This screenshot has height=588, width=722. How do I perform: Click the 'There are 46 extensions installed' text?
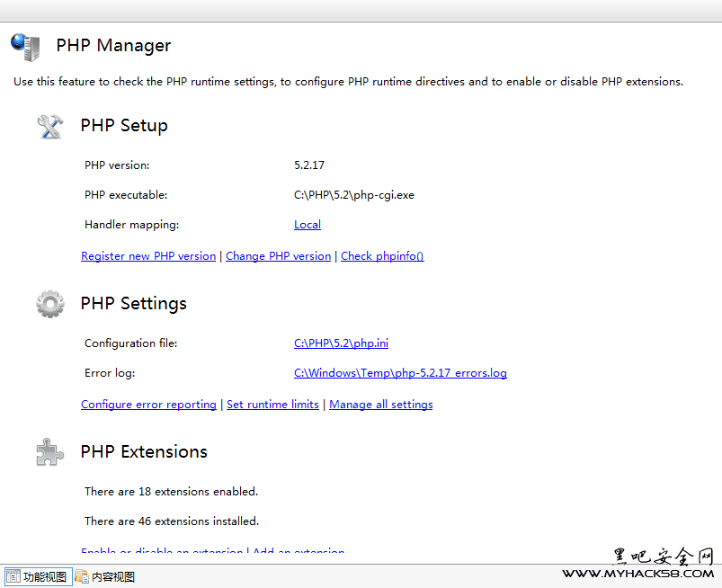coord(172,521)
